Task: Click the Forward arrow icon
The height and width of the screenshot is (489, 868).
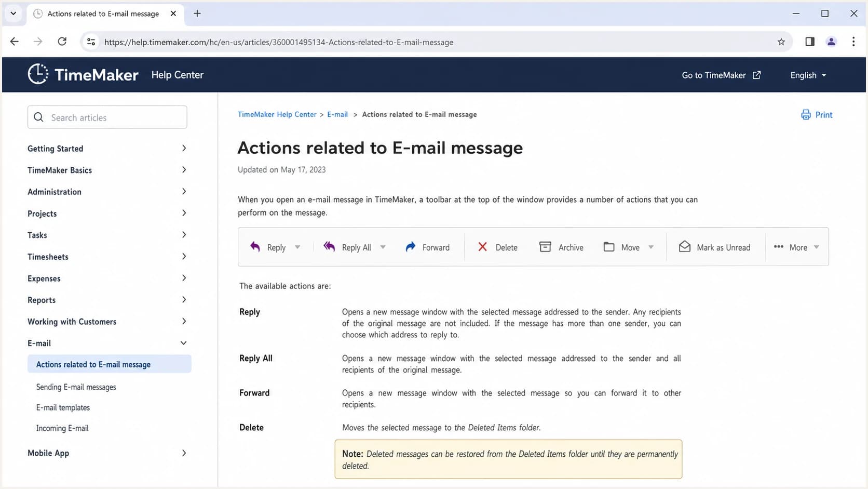Action: pyautogui.click(x=411, y=247)
